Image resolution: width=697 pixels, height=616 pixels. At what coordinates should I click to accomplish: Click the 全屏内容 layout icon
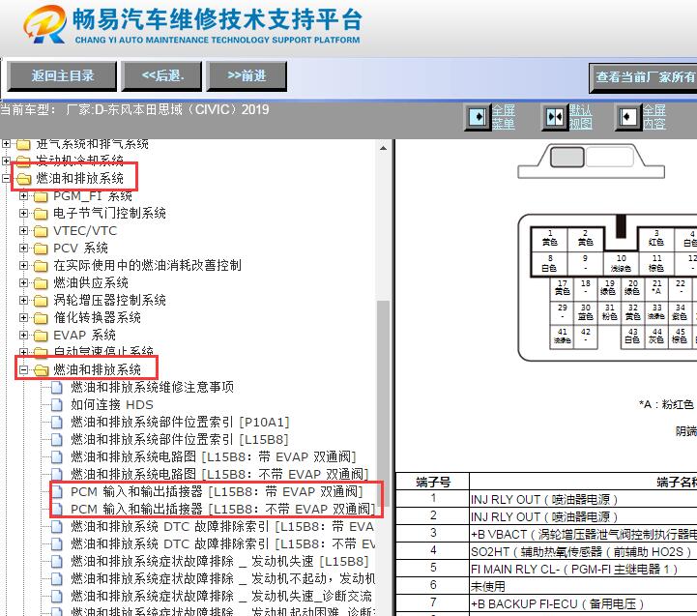click(627, 117)
